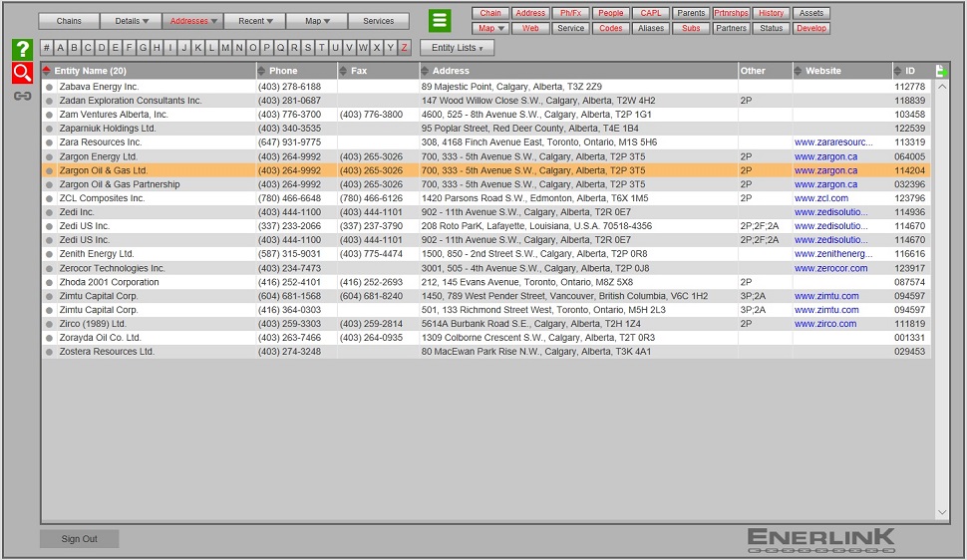
Task: Select the Zerocor Technologies Inc. entity name
Action: pyautogui.click(x=113, y=268)
